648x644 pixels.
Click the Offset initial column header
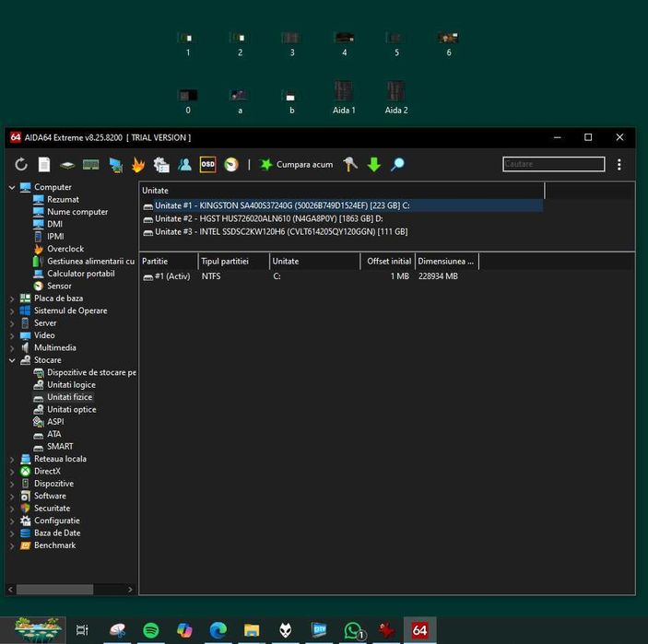pos(388,262)
